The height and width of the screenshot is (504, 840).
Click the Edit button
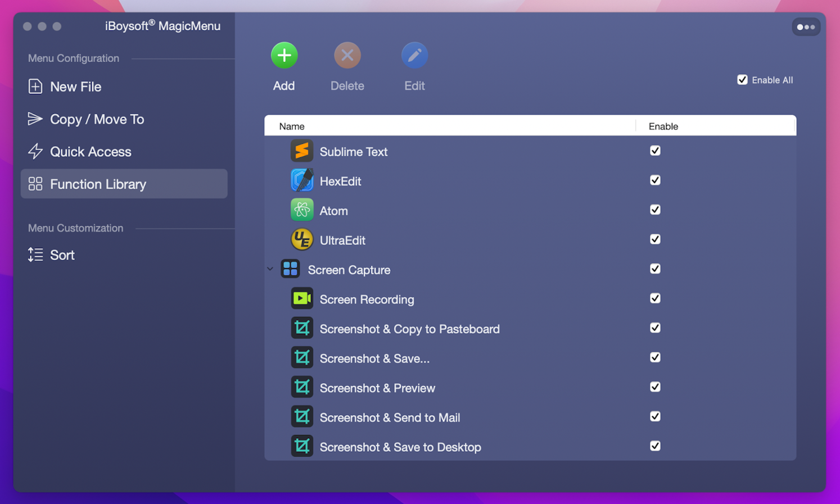pyautogui.click(x=414, y=55)
